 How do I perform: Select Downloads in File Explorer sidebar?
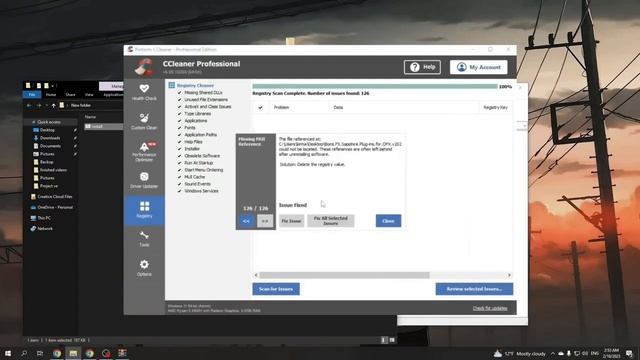(x=51, y=138)
